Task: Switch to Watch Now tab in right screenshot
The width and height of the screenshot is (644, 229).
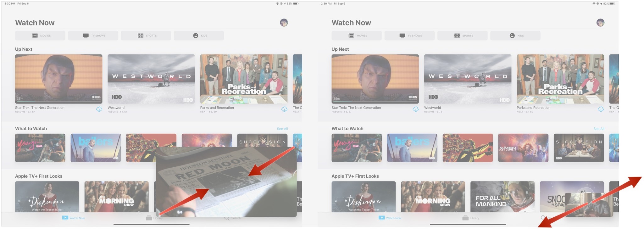Action: 390,218
